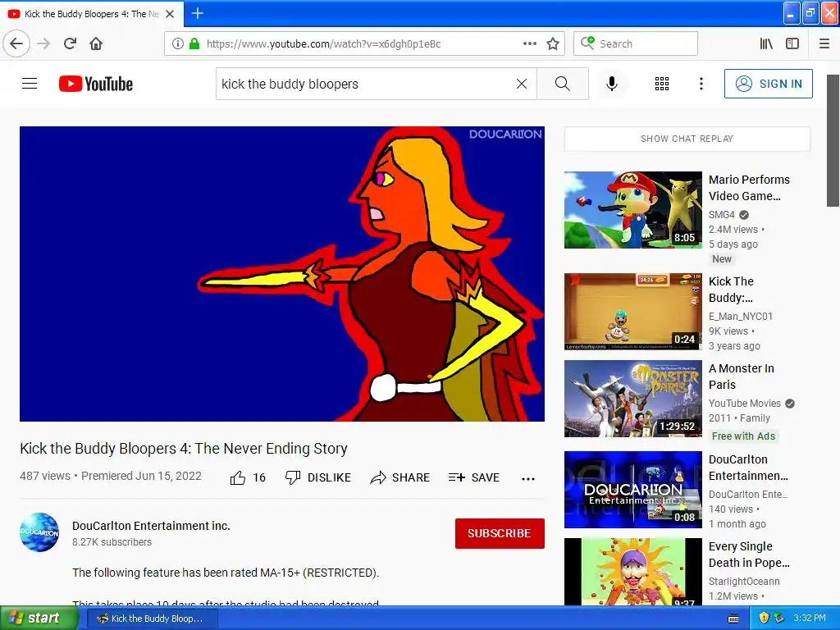Viewport: 840px width, 630px height.
Task: Toggle the Firefox sidebar view
Action: click(792, 43)
